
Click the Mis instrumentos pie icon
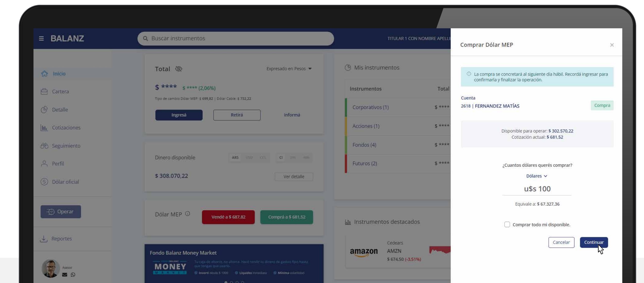pyautogui.click(x=348, y=68)
